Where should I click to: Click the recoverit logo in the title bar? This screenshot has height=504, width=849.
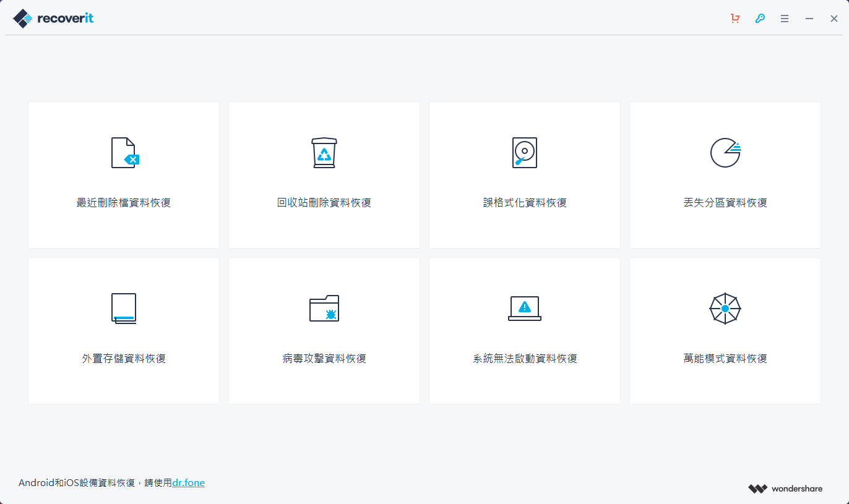point(53,18)
